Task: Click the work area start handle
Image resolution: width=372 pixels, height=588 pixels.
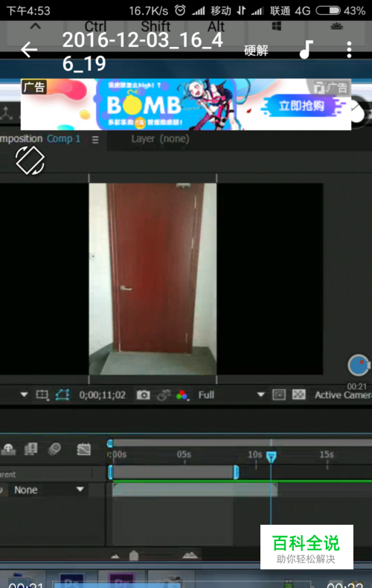Action: pos(110,472)
